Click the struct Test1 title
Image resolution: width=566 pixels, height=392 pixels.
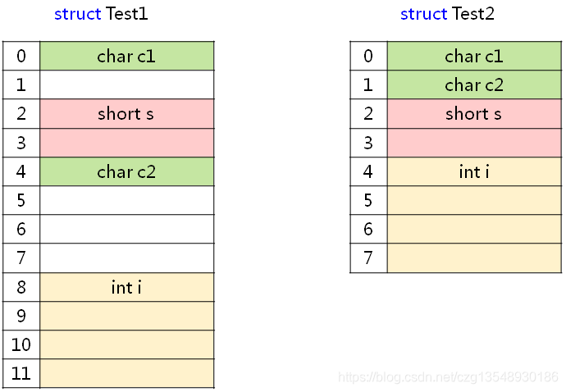pos(101,14)
